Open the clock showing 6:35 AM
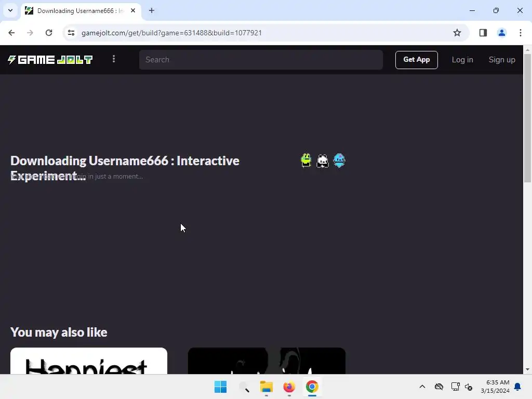Screen dimensions: 532x399 pos(495,387)
